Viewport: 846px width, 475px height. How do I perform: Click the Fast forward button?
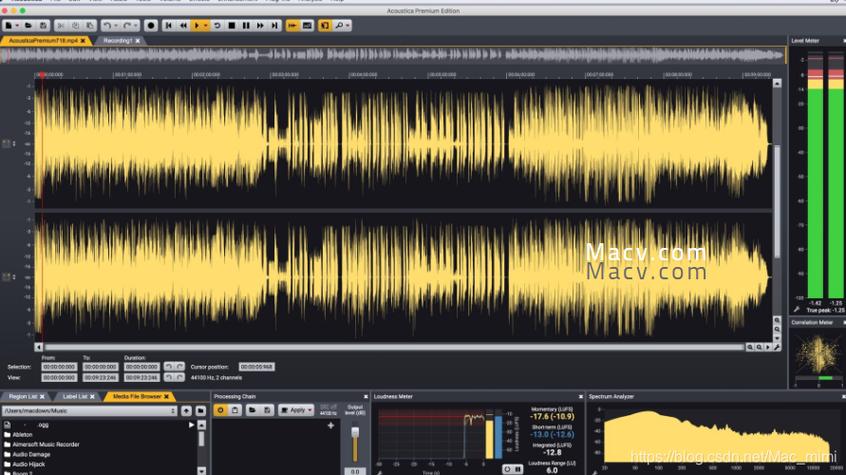pos(261,25)
